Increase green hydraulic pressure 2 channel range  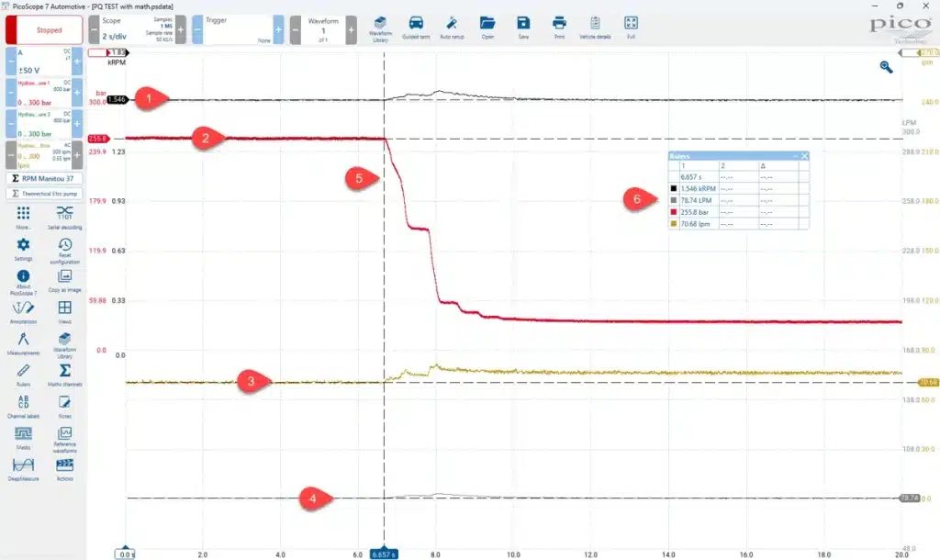tap(77, 124)
